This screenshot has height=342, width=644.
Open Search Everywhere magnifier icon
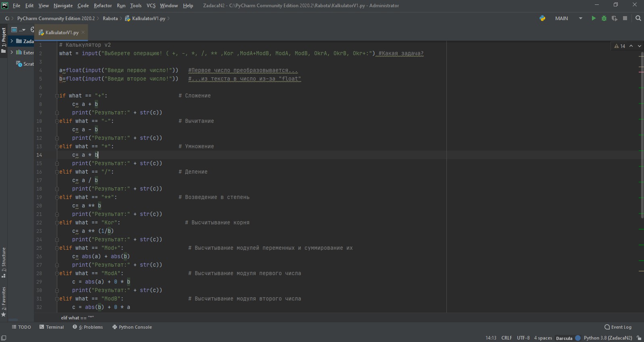(x=638, y=18)
